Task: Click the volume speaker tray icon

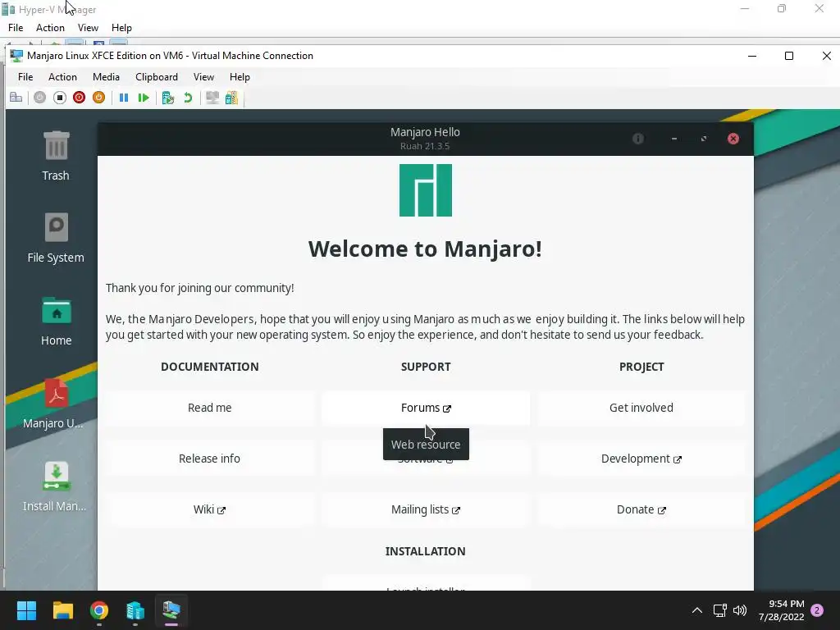Action: [x=740, y=610]
